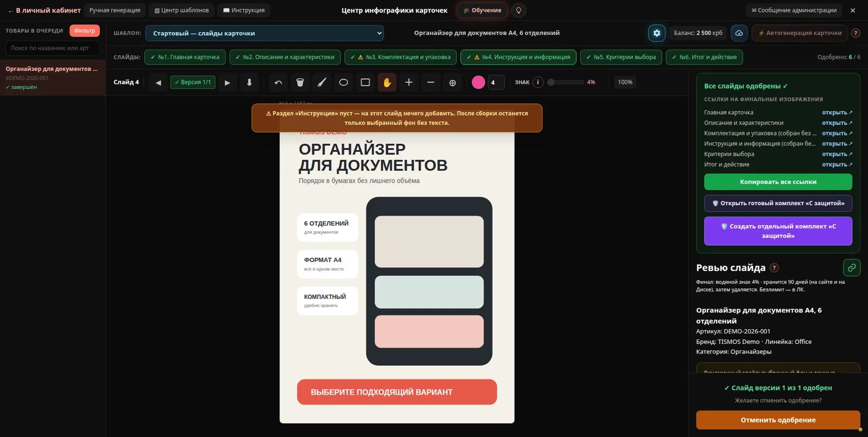The width and height of the screenshot is (868, 437).
Task: Open the Описание и характеристики image link
Action: coord(837,123)
